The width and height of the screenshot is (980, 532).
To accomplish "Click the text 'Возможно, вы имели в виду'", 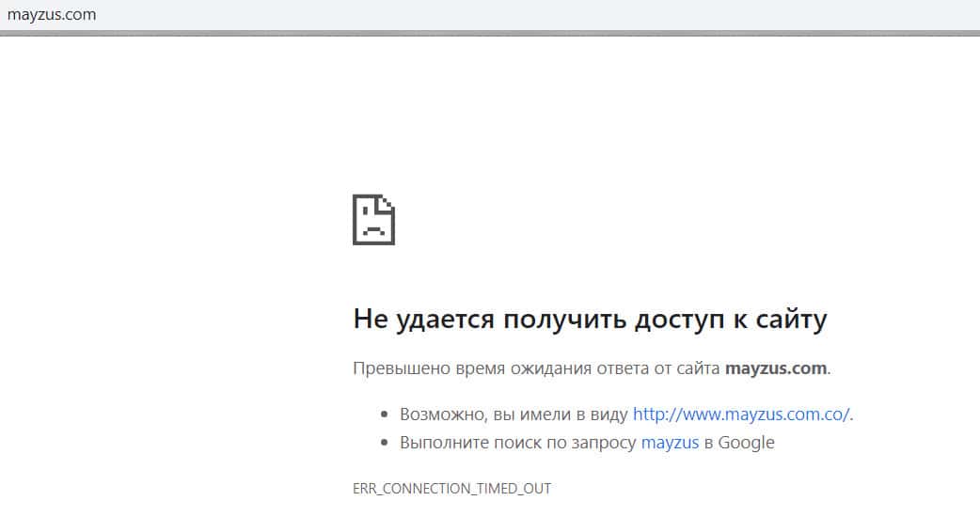I will [x=514, y=415].
